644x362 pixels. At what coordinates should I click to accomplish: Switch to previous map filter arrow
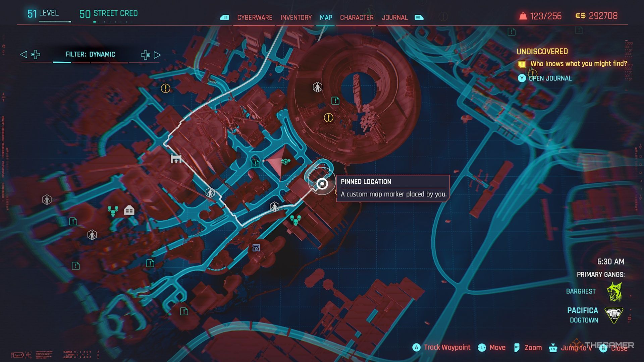(23, 54)
